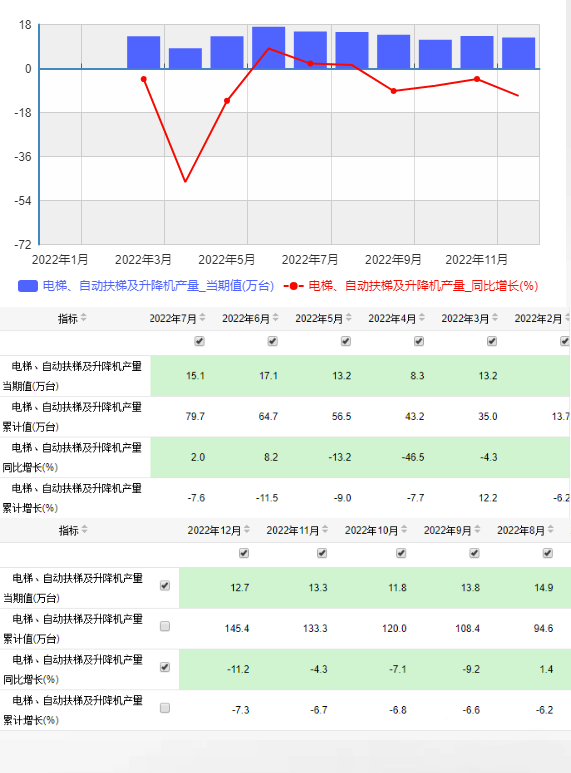The width and height of the screenshot is (571, 773).
Task: Click sort arrows next to 2022年11月
Action: (325, 529)
